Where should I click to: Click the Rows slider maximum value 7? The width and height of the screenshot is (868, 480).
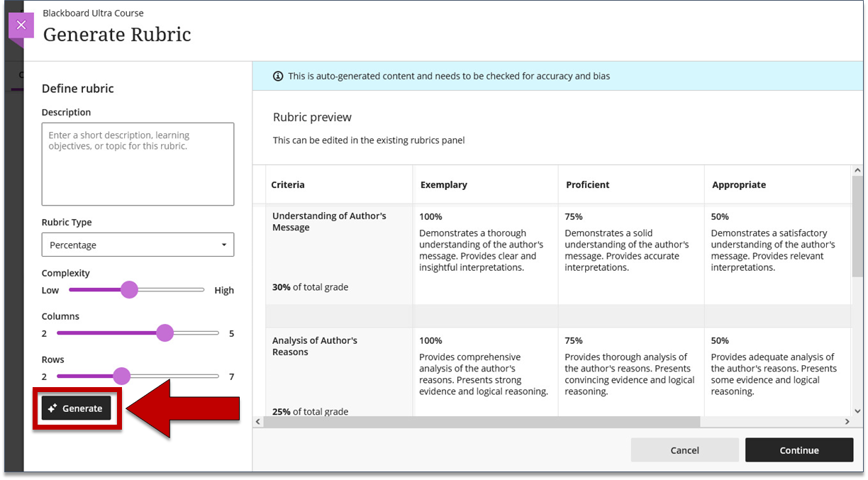tap(231, 376)
